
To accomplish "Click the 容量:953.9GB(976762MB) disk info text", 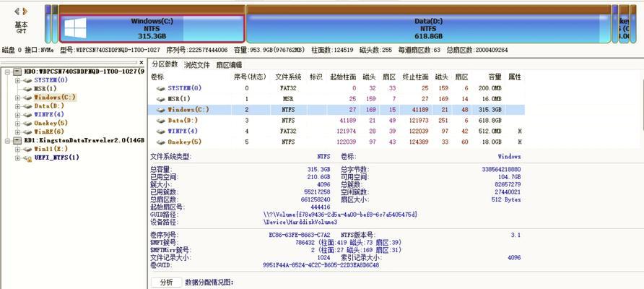I will [269, 50].
